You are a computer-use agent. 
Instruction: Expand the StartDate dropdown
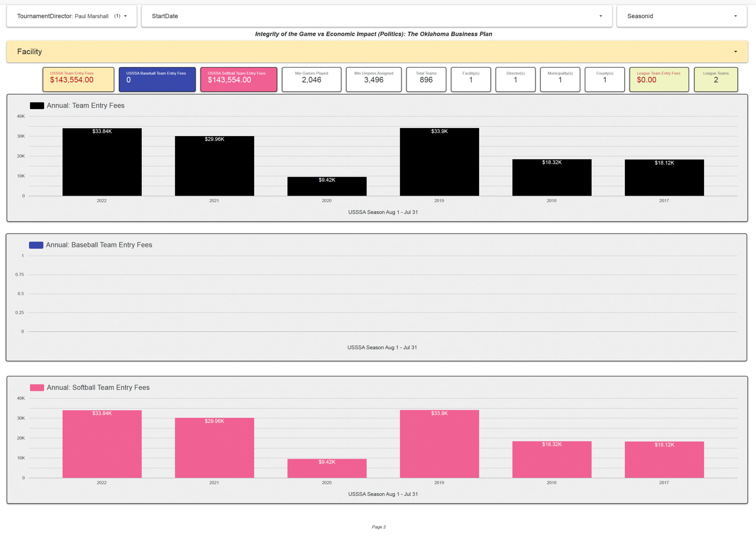tap(377, 16)
